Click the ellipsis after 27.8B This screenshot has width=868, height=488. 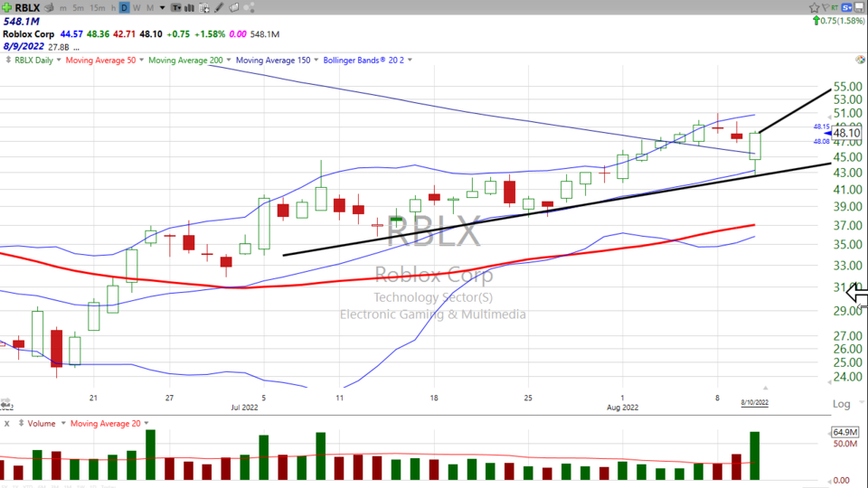76,48
